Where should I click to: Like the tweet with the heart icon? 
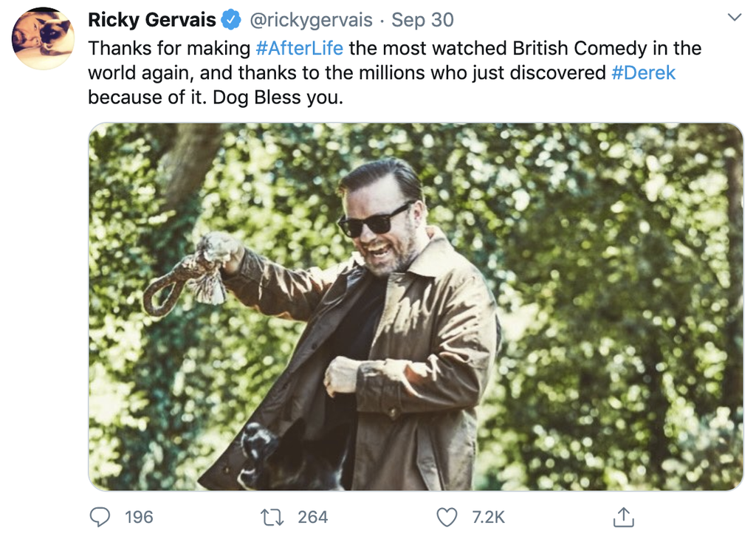(447, 517)
